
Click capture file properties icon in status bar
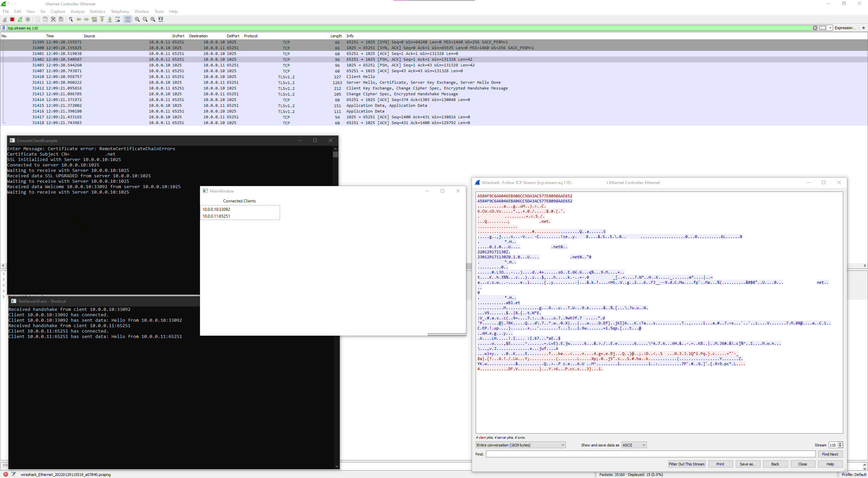coord(14,474)
